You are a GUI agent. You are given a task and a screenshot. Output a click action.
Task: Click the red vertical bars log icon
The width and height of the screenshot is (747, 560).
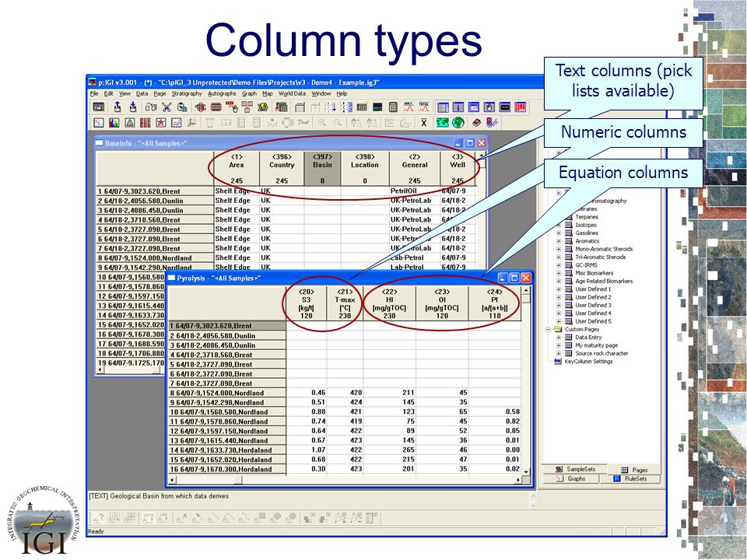tap(146, 123)
